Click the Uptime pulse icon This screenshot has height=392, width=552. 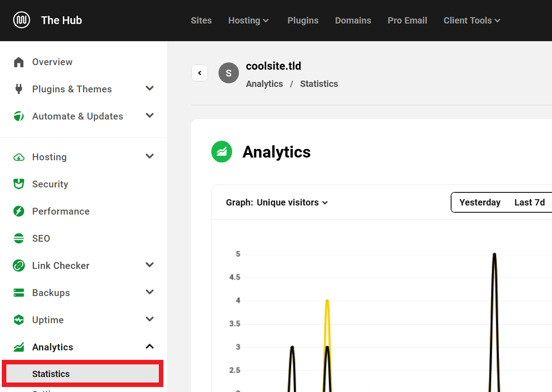coord(19,320)
